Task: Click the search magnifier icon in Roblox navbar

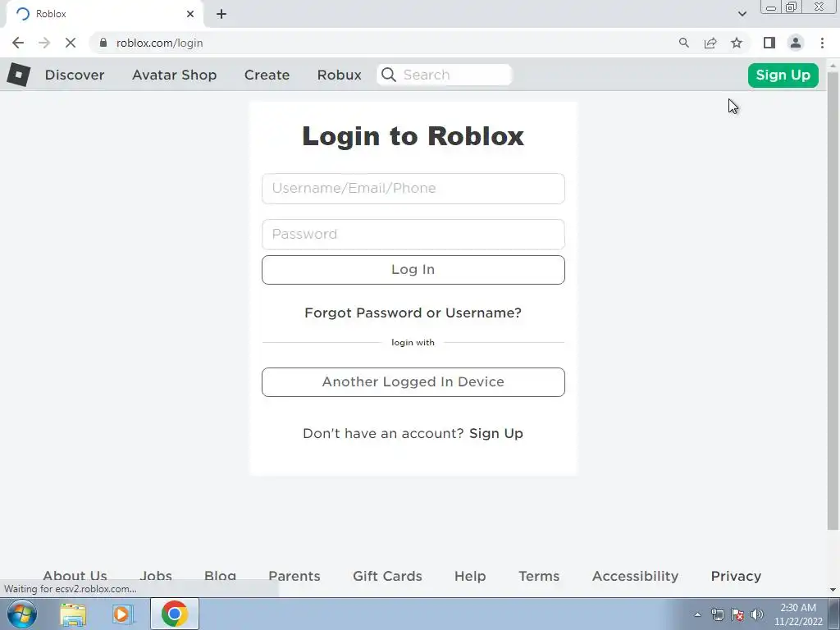Action: click(x=389, y=75)
